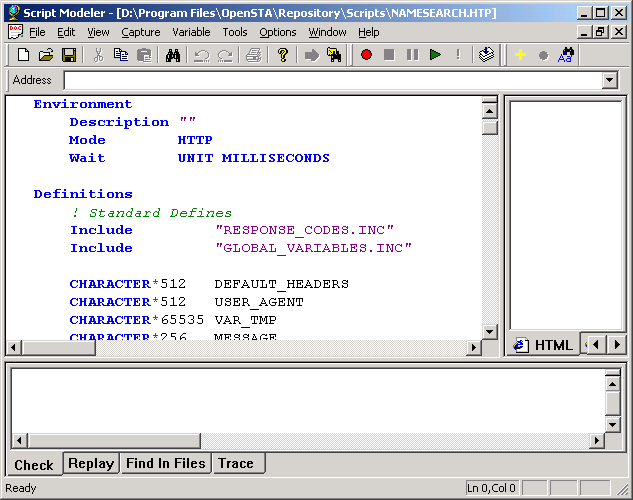Print script with the printer icon
Image resolution: width=633 pixels, height=500 pixels.
[254, 55]
